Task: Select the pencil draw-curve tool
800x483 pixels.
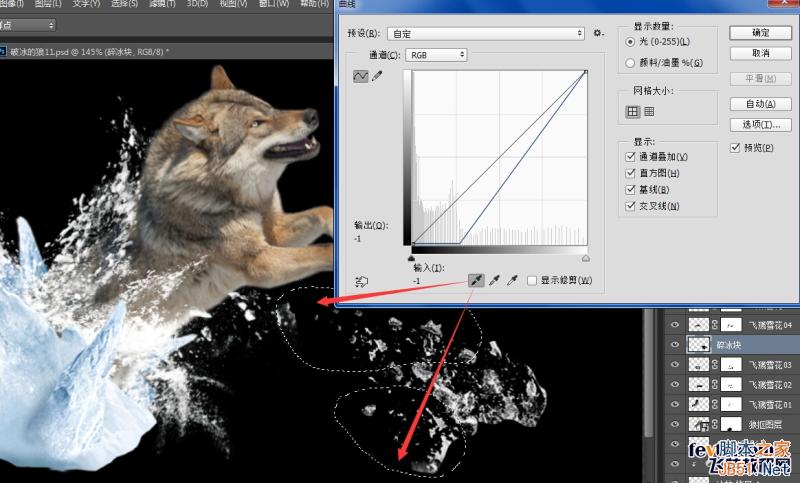Action: 377,76
